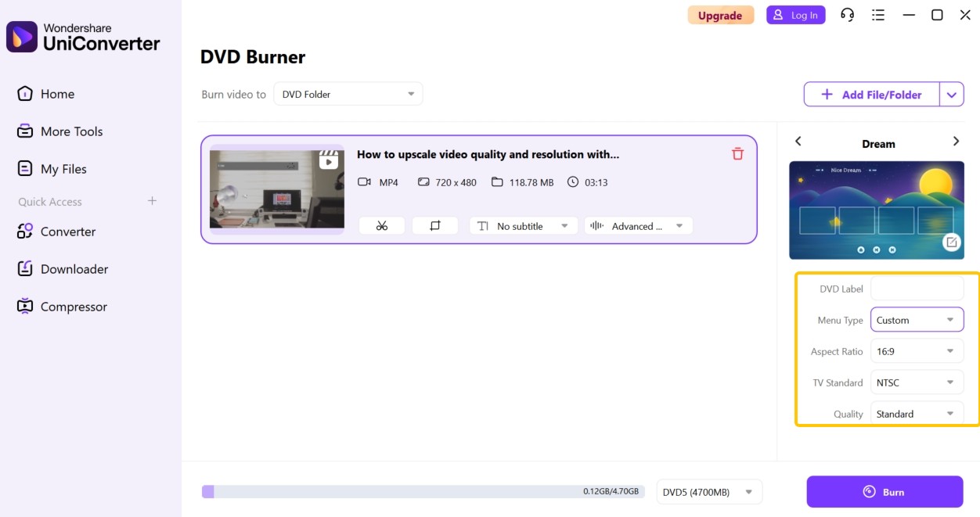Click the 0.12GB/4.70GB usage text
This screenshot has height=517, width=980.
(611, 491)
